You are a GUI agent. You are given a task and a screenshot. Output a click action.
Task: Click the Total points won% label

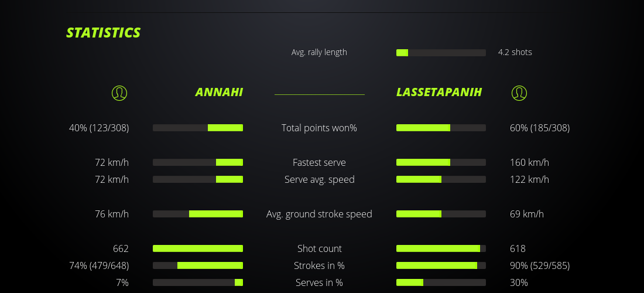click(319, 128)
